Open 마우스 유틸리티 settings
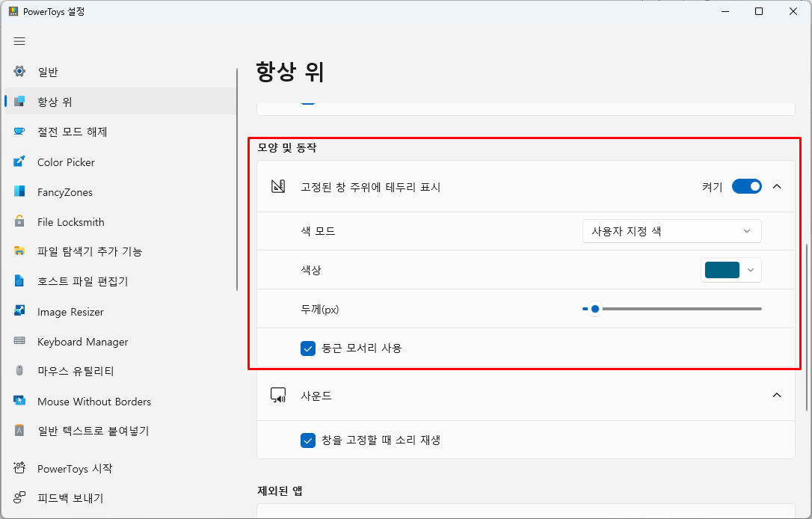The height and width of the screenshot is (519, 812). click(x=120, y=371)
